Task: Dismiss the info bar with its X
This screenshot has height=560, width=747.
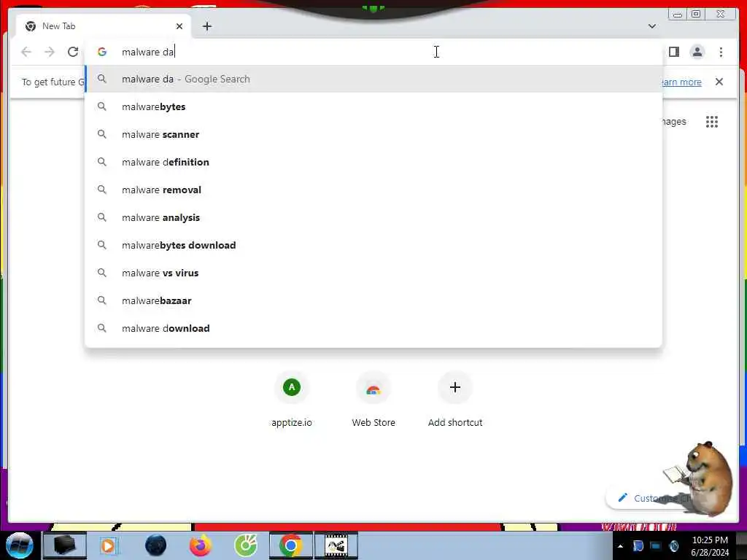Action: click(719, 82)
